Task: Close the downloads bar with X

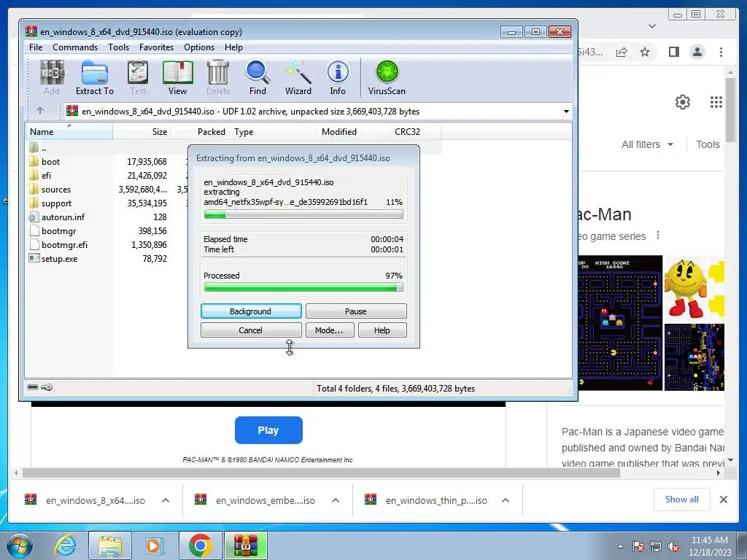Action: pyautogui.click(x=723, y=499)
